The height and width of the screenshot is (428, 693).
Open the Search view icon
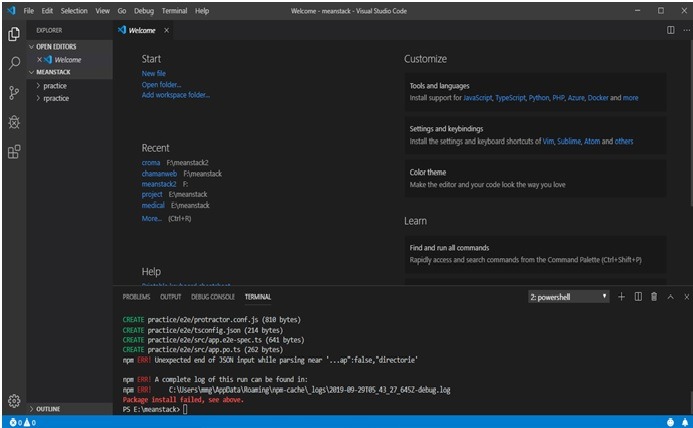(14, 63)
